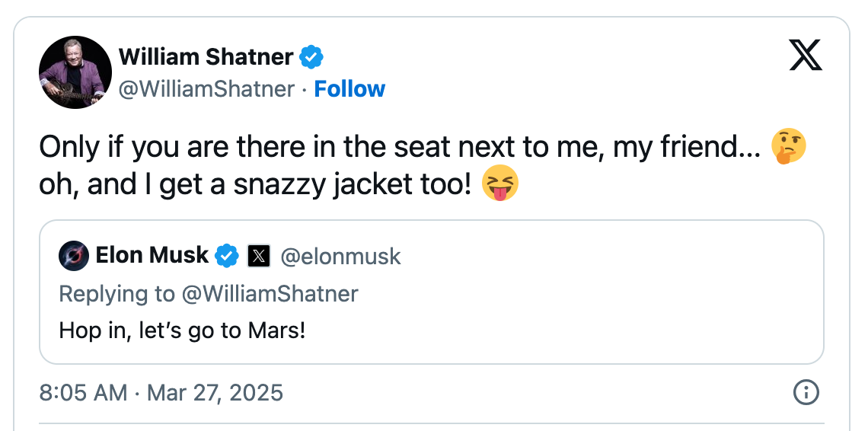Image resolution: width=868 pixels, height=431 pixels.
Task: Click the Elon Musk display name
Action: pos(152,256)
